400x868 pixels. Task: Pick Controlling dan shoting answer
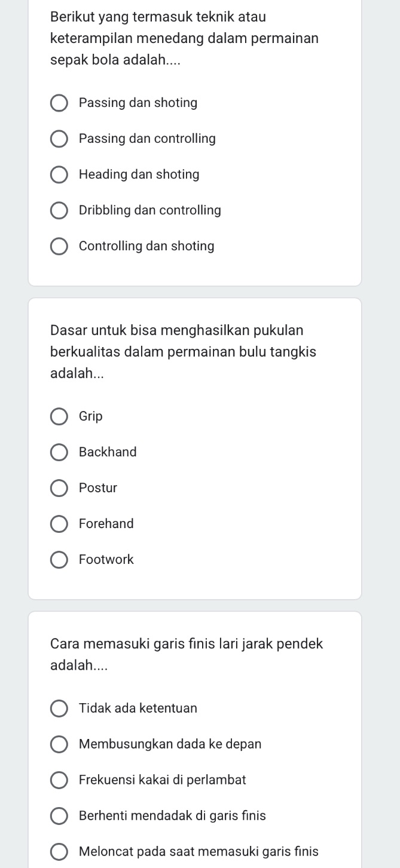click(59, 246)
